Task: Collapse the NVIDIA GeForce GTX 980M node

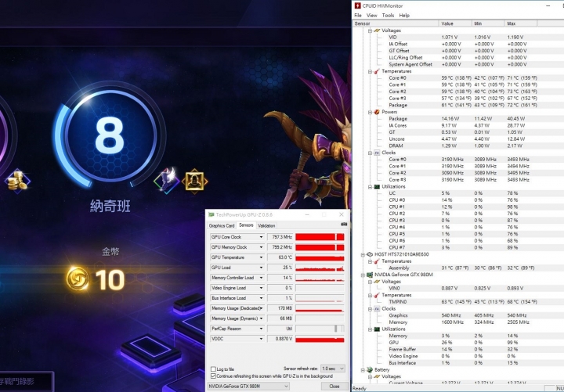Action: click(363, 275)
